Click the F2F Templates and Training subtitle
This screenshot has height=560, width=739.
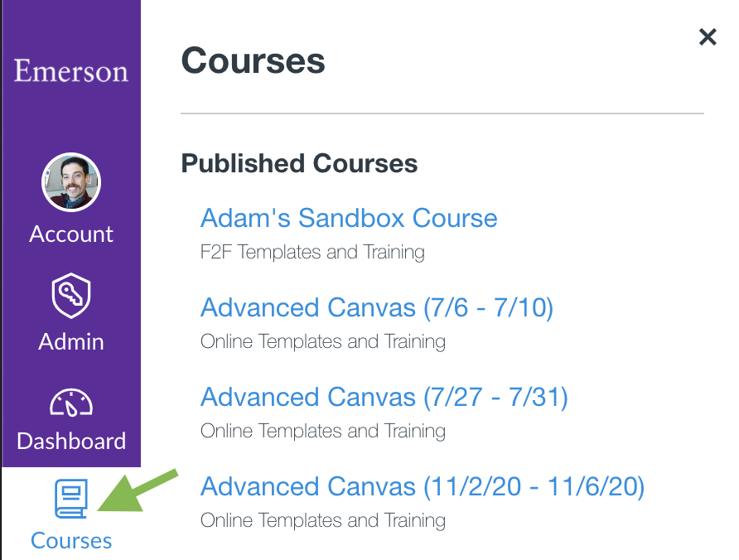312,252
